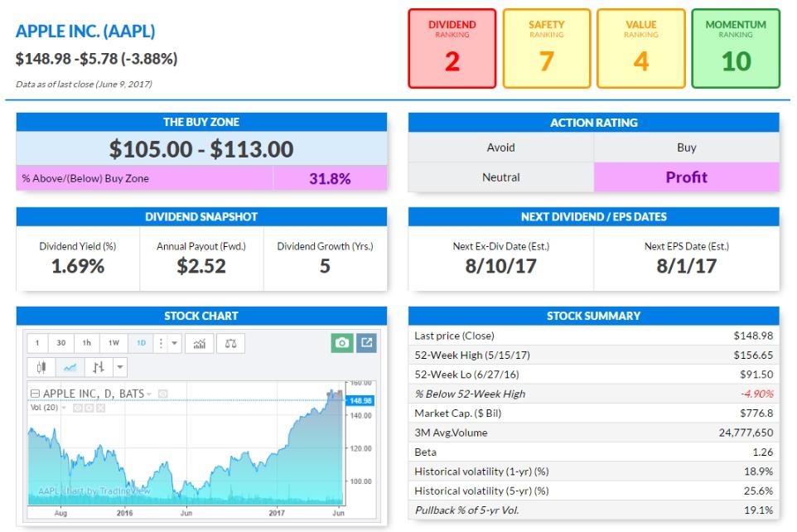Viewport: 797px width, 532px height.
Task: Click the eye icon beside Vol (20)
Action: tap(78, 408)
